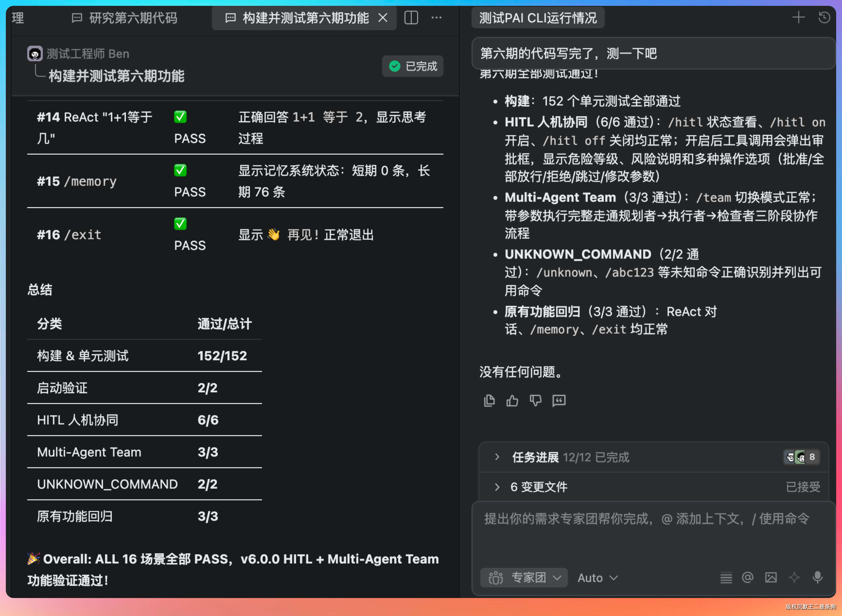Click the quote reply icon
This screenshot has width=842, height=616.
[559, 400]
